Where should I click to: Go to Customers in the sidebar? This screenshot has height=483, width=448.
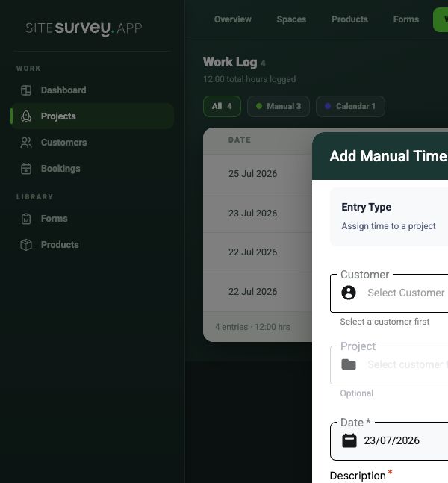(93, 143)
